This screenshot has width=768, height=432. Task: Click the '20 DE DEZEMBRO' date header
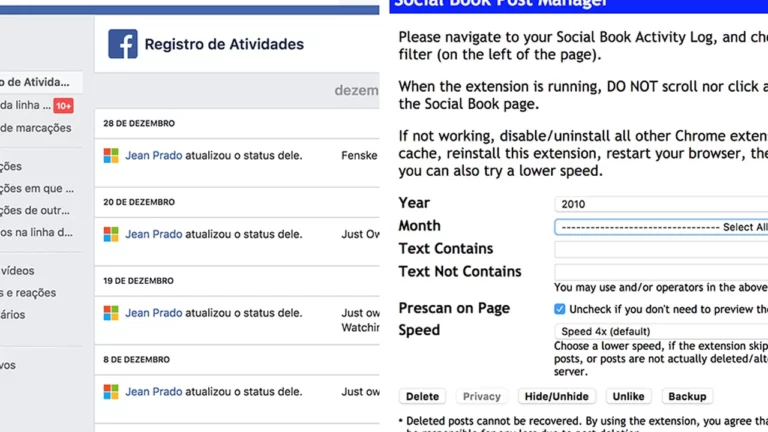(139, 202)
